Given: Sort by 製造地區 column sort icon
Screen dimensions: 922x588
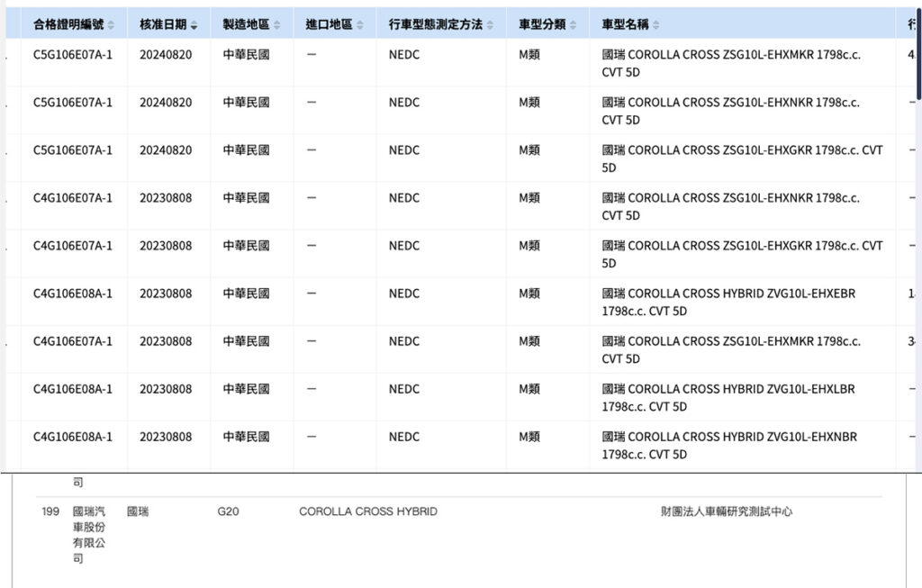Looking at the screenshot, I should pyautogui.click(x=277, y=24).
